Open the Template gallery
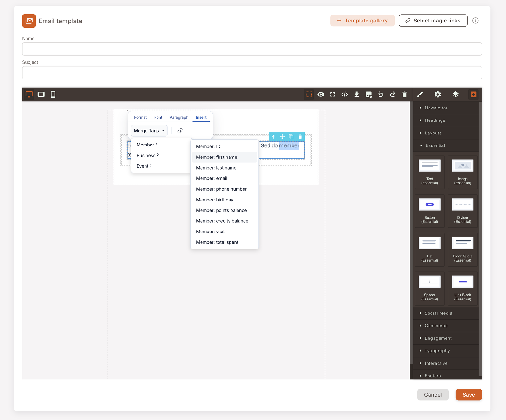The height and width of the screenshot is (420, 506). (362, 21)
